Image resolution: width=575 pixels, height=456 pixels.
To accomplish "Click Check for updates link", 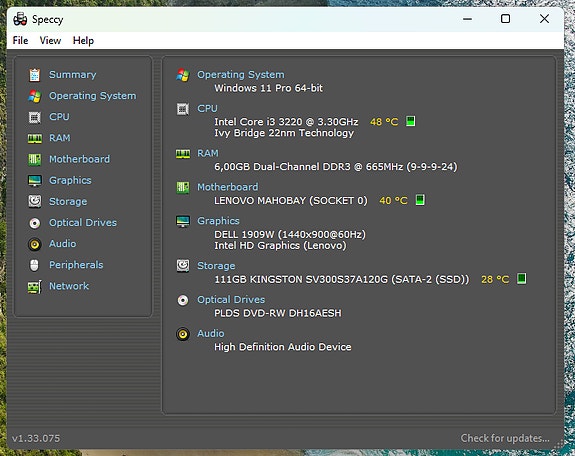I will (505, 438).
